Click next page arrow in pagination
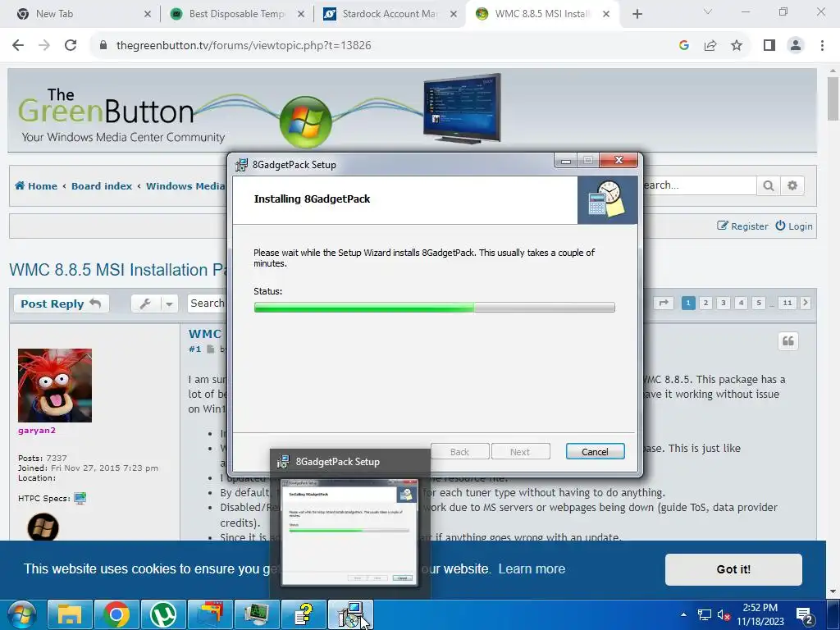 (x=806, y=304)
